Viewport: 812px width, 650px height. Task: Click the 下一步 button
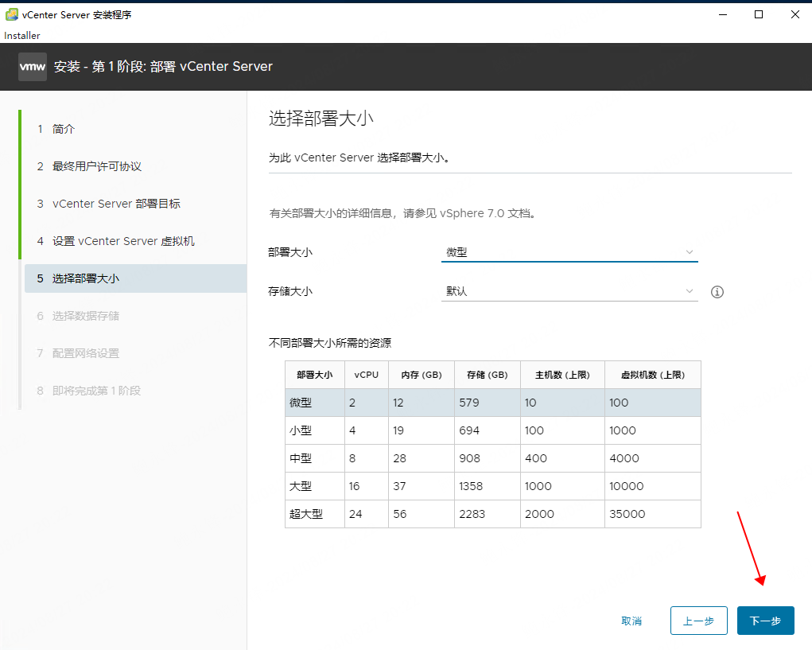pos(765,621)
